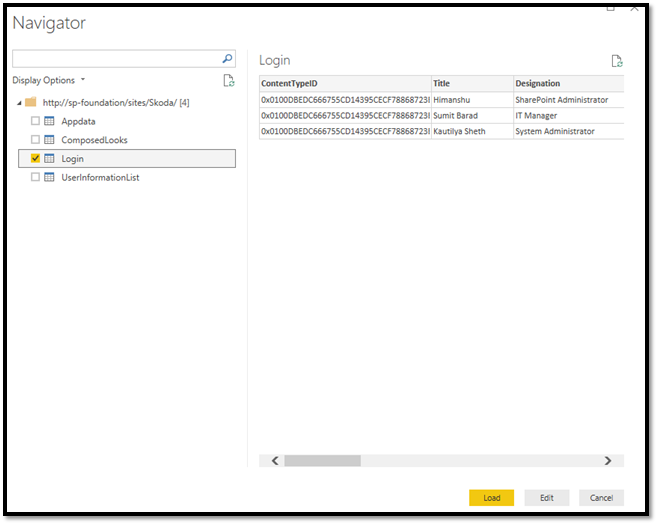Click the Appdata table icon
658x525 pixels.
pyautogui.click(x=49, y=121)
